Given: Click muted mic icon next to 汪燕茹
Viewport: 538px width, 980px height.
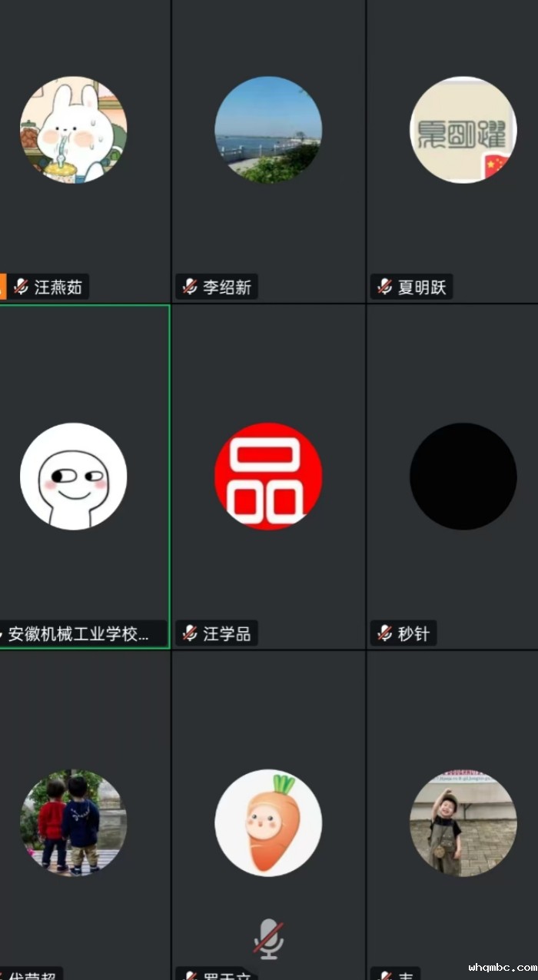Looking at the screenshot, I should 22,287.
